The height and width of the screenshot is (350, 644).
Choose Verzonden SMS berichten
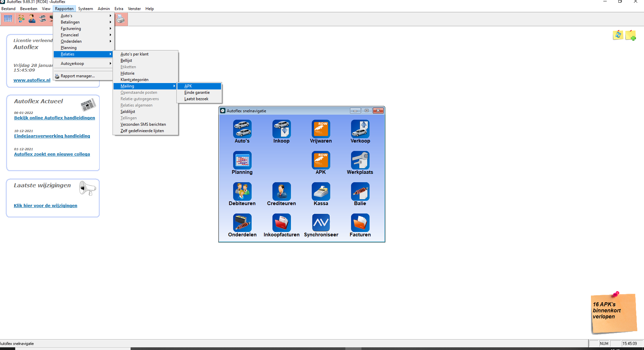coord(145,124)
